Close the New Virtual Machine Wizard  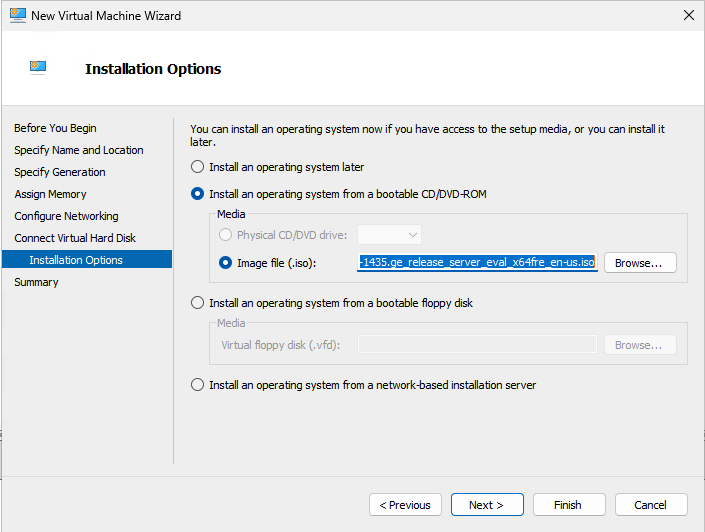(688, 16)
